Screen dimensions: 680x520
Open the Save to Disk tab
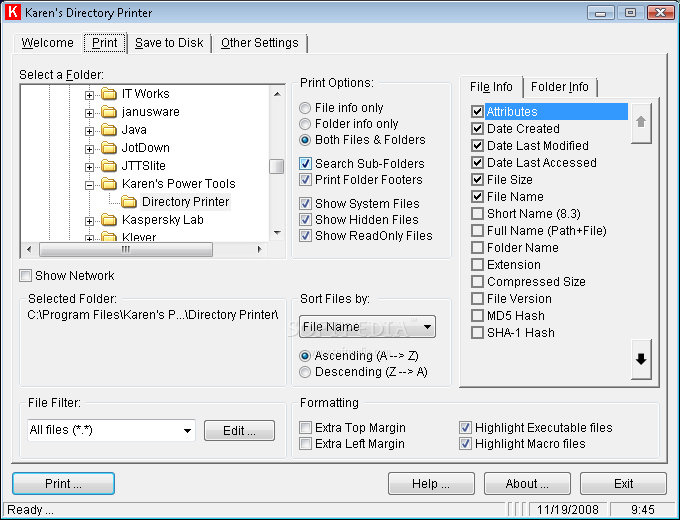point(169,43)
